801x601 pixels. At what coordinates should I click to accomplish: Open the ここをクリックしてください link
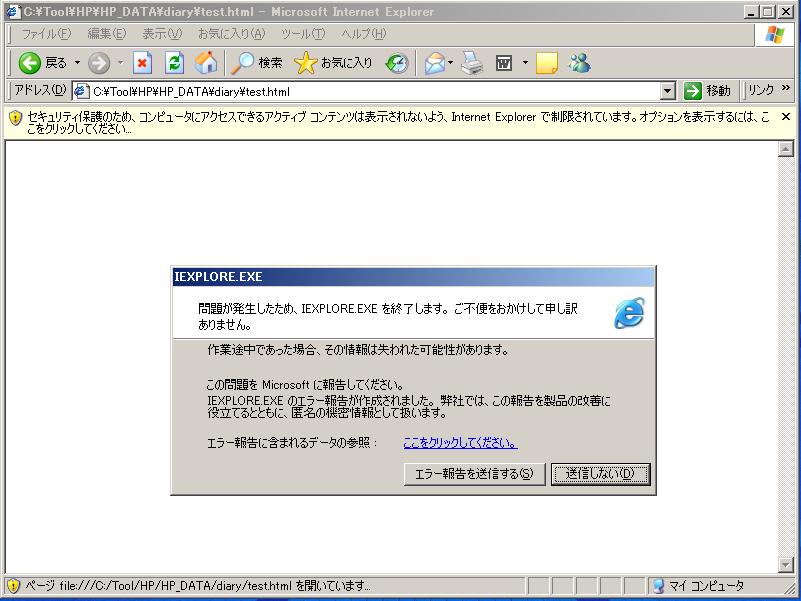[x=460, y=443]
